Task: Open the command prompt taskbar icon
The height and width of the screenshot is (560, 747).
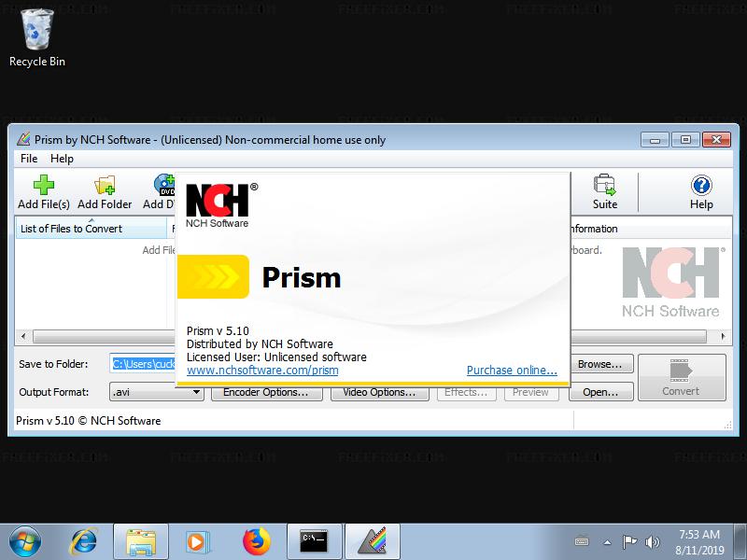Action: [x=314, y=541]
